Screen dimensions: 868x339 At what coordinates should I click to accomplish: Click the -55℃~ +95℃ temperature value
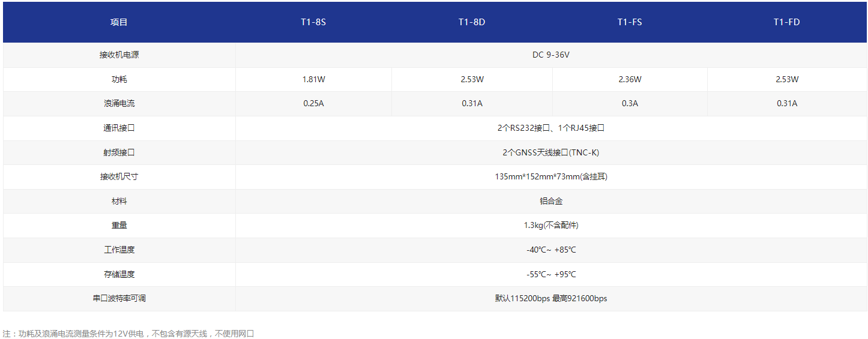click(x=551, y=274)
